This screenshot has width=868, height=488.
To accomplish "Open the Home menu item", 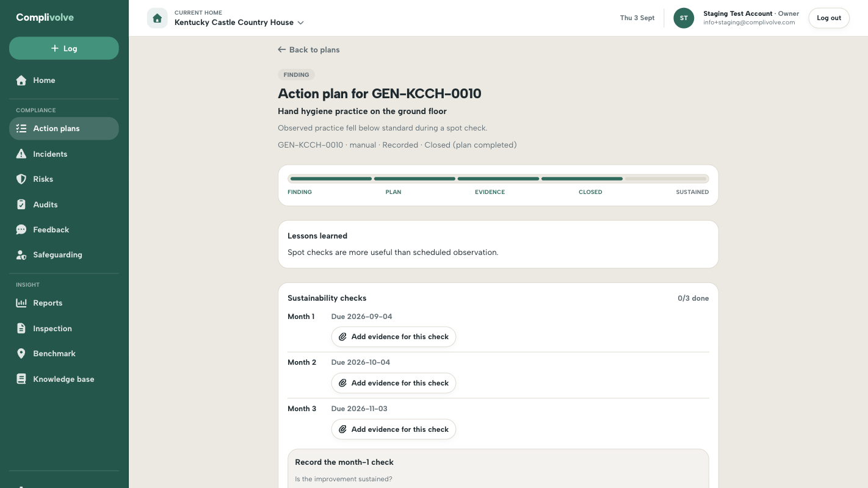I will click(64, 81).
